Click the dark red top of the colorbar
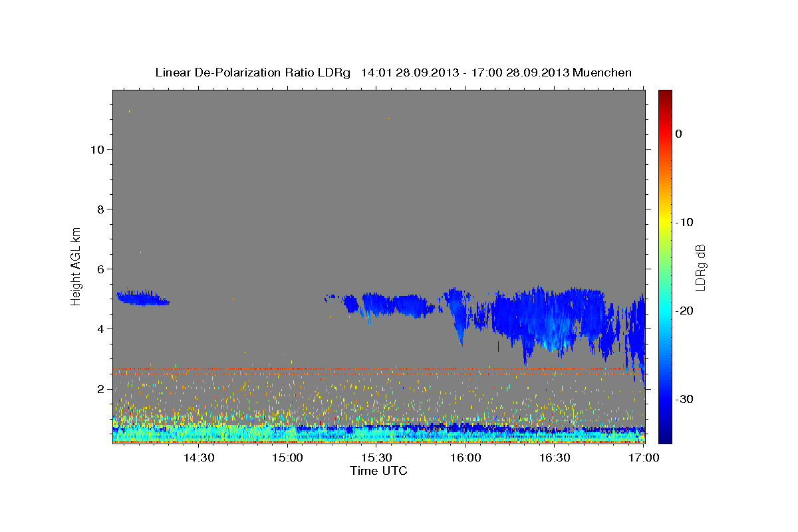Screen dimensions: 798x532 pyautogui.click(x=665, y=94)
